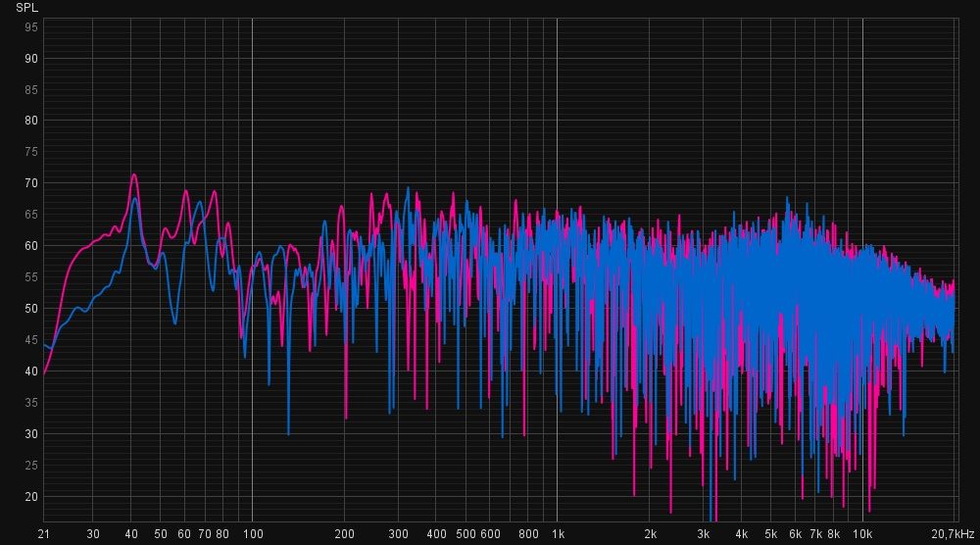Select the 65 value on the SPL axis

[x=31, y=215]
